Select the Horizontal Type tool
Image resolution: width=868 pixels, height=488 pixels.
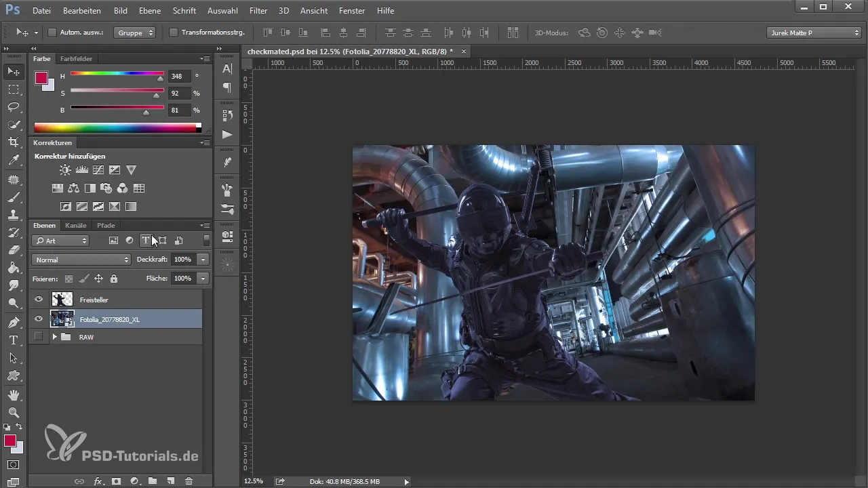14,340
